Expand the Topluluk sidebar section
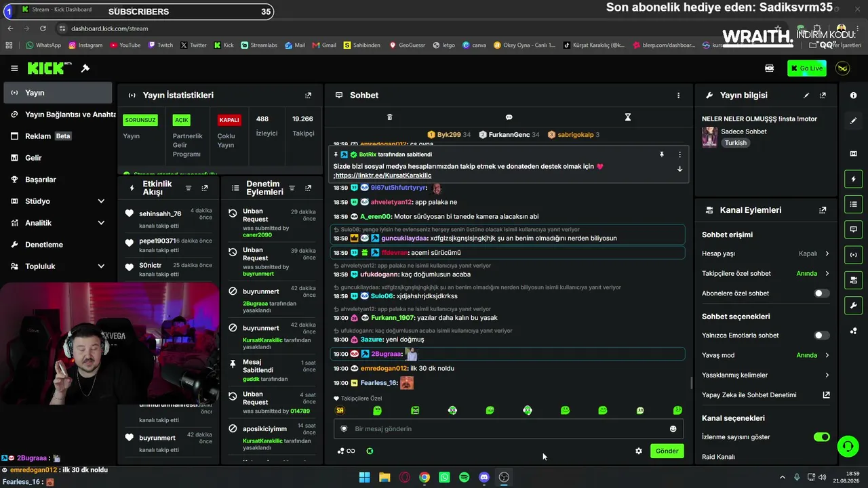This screenshot has height=488, width=868. 101,266
